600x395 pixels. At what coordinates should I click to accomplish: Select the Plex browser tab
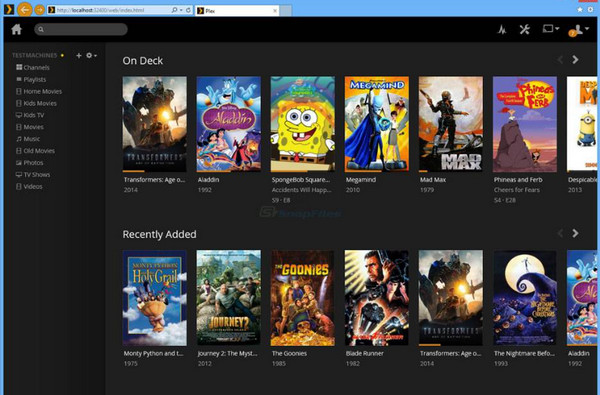(237, 11)
